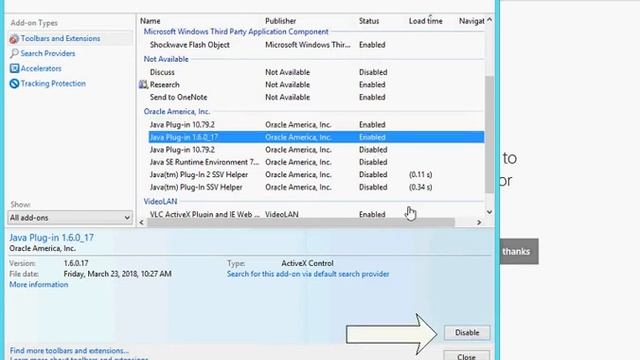
Task: Click the Navigation column header
Action: [471, 21]
